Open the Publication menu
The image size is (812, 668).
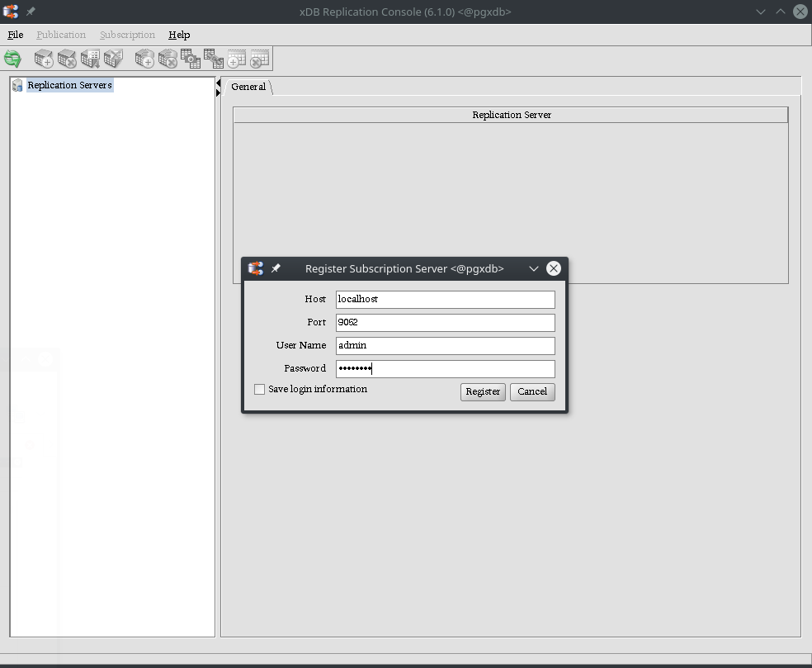61,35
